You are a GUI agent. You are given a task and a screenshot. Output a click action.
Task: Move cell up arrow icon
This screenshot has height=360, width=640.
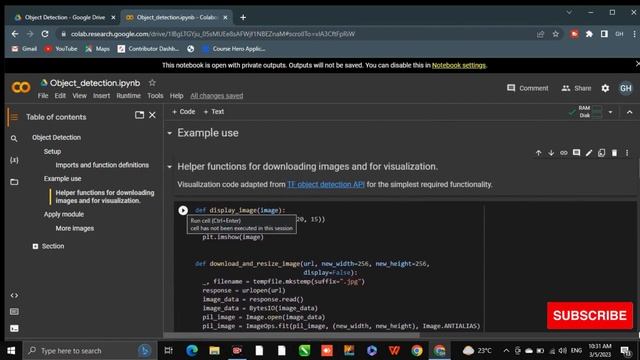coord(538,153)
